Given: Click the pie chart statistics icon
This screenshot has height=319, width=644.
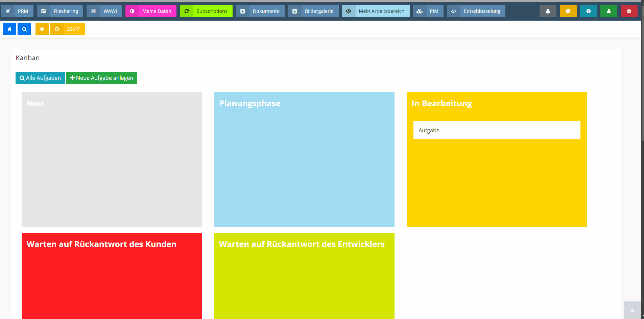Looking at the screenshot, I should pos(568,11).
